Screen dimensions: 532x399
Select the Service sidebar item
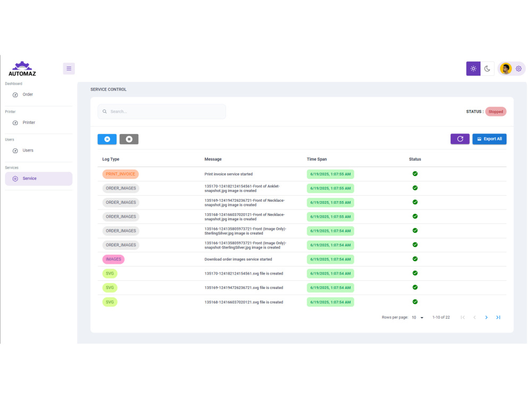[x=39, y=178]
